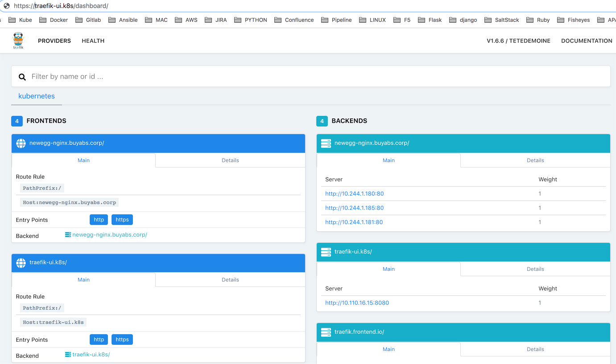Image resolution: width=616 pixels, height=364 pixels.
Task: Click server icon of traefik-ui.k8s/ backend header
Action: 326,252
